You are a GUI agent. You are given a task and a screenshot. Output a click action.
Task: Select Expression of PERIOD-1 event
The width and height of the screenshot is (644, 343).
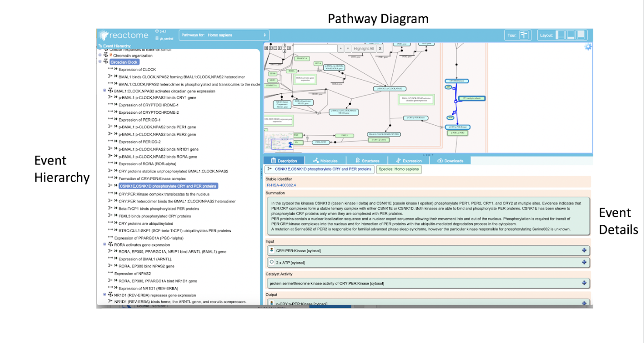click(140, 120)
